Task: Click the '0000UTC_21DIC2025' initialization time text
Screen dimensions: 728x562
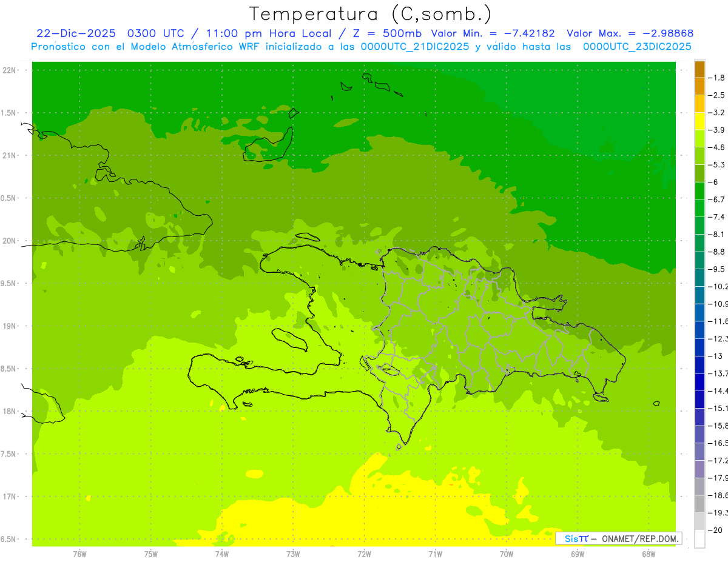Action: pos(415,47)
